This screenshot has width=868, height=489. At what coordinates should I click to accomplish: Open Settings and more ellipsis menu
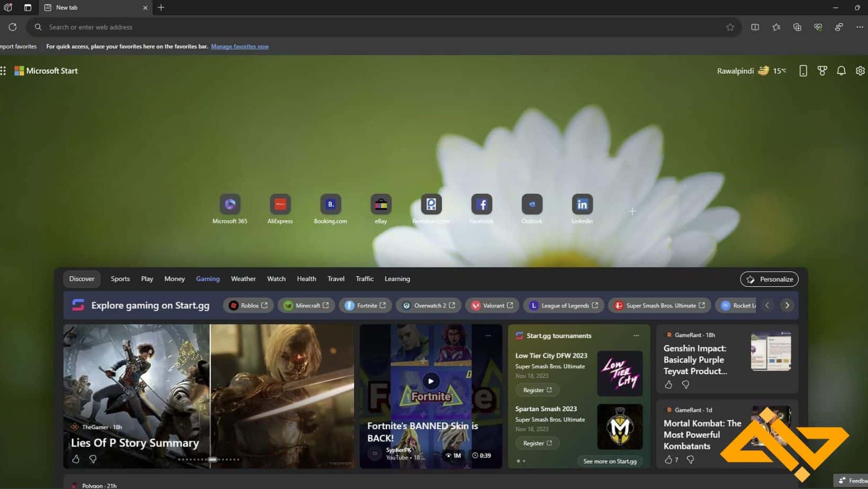[x=860, y=27]
